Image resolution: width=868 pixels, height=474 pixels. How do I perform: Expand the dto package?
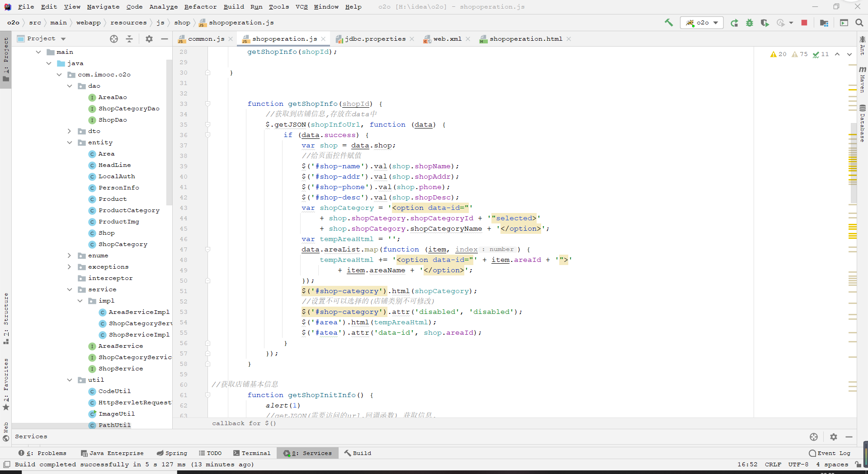click(x=70, y=131)
